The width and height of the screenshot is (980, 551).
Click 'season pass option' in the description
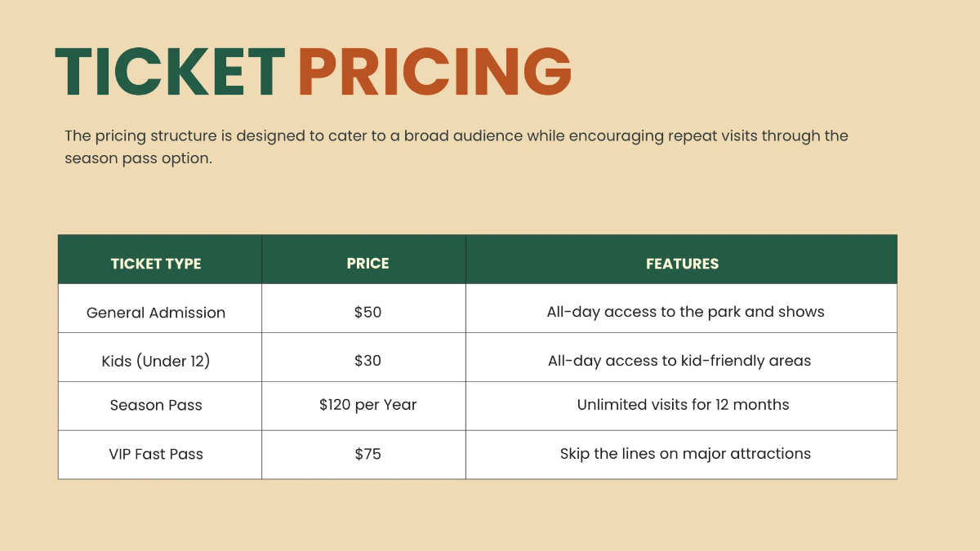click(x=137, y=158)
